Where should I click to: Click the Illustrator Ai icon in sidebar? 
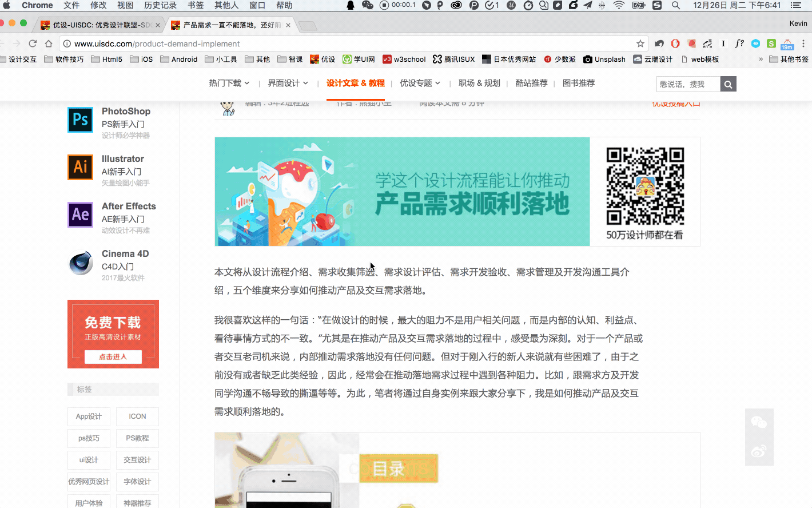tap(80, 168)
